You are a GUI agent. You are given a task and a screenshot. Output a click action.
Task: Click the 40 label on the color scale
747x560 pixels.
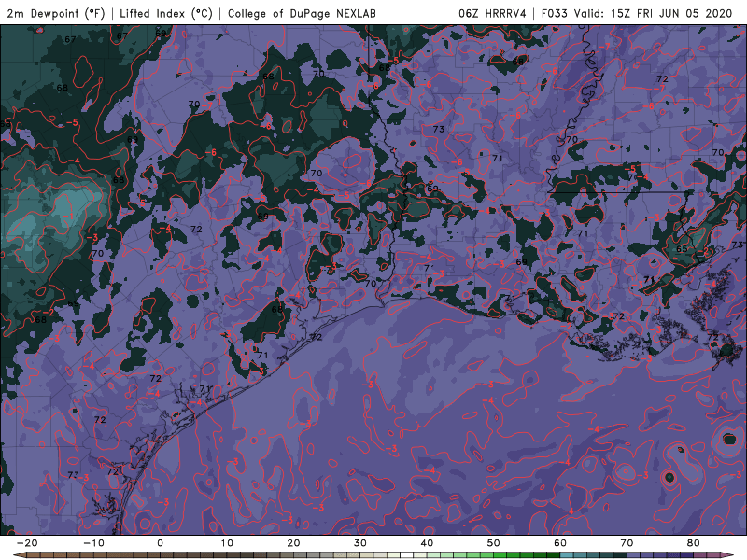tap(427, 543)
